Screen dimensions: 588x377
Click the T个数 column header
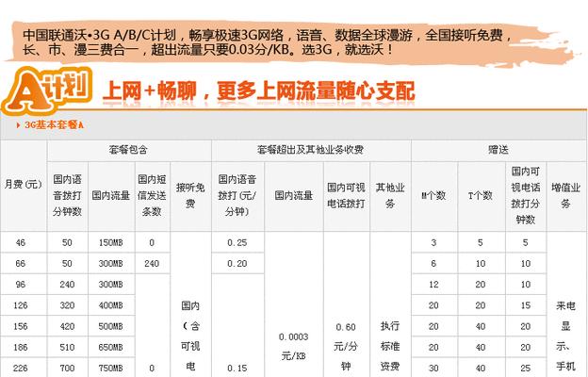pyautogui.click(x=481, y=195)
